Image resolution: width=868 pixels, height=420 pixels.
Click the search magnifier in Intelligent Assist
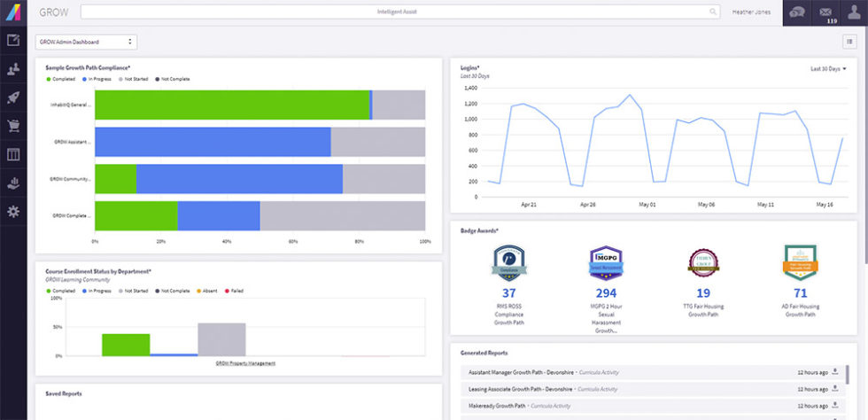[712, 12]
